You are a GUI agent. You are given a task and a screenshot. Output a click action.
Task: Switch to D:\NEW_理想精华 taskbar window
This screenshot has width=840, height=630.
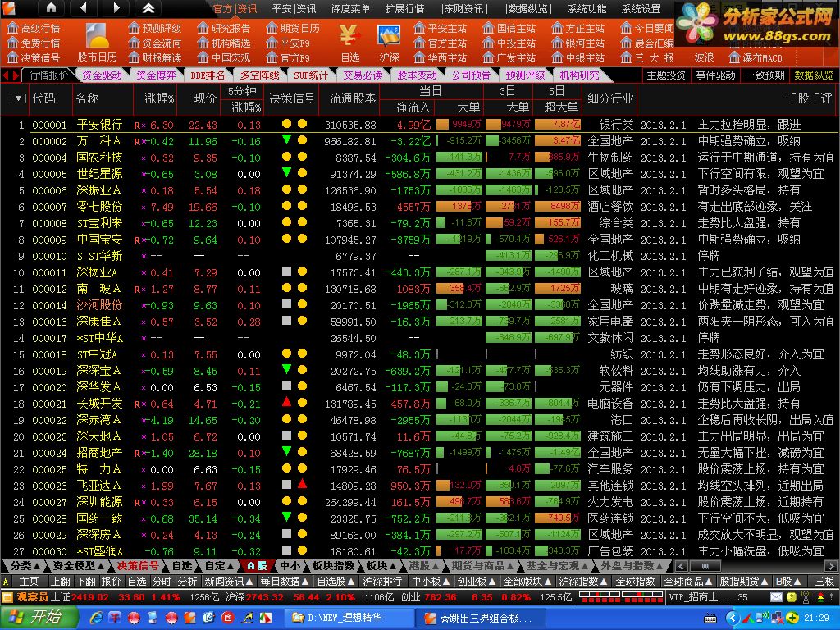click(x=349, y=618)
